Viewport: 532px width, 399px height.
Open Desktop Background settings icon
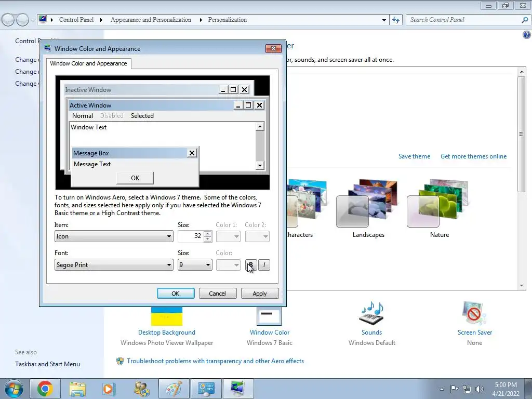tap(167, 316)
